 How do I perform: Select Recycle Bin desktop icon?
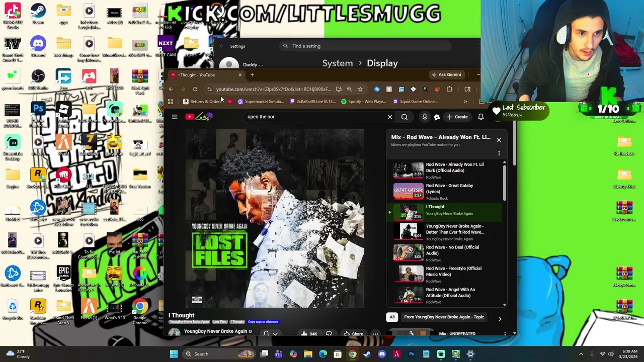[x=13, y=309]
